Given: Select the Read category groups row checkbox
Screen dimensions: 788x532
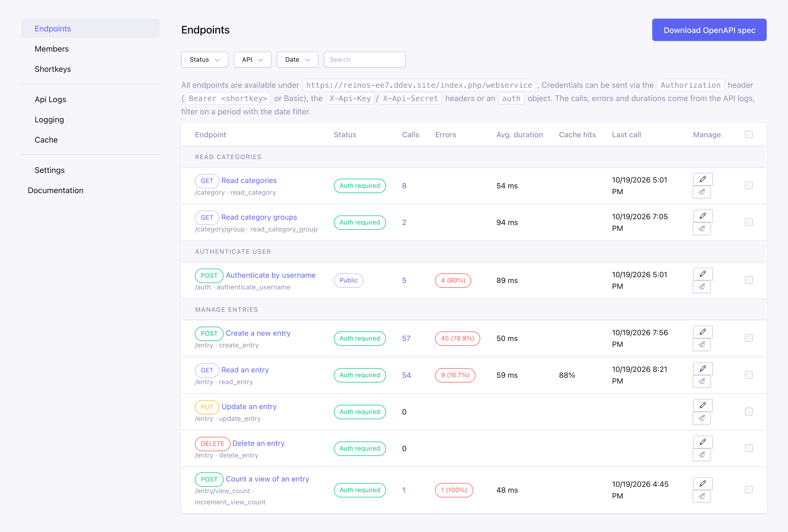Looking at the screenshot, I should pyautogui.click(x=749, y=222).
